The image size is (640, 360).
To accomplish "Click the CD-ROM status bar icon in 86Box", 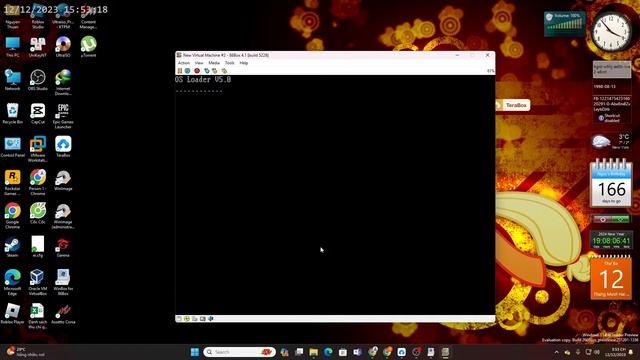I will click(187, 318).
